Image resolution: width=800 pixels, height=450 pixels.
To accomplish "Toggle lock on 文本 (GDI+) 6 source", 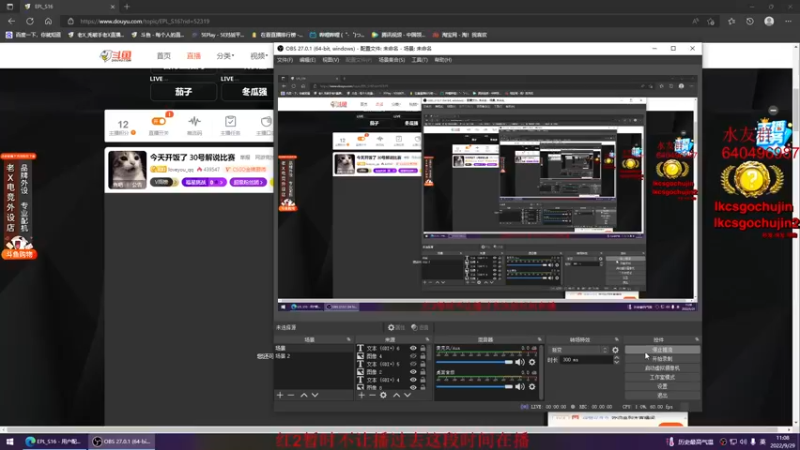I will pos(422,348).
